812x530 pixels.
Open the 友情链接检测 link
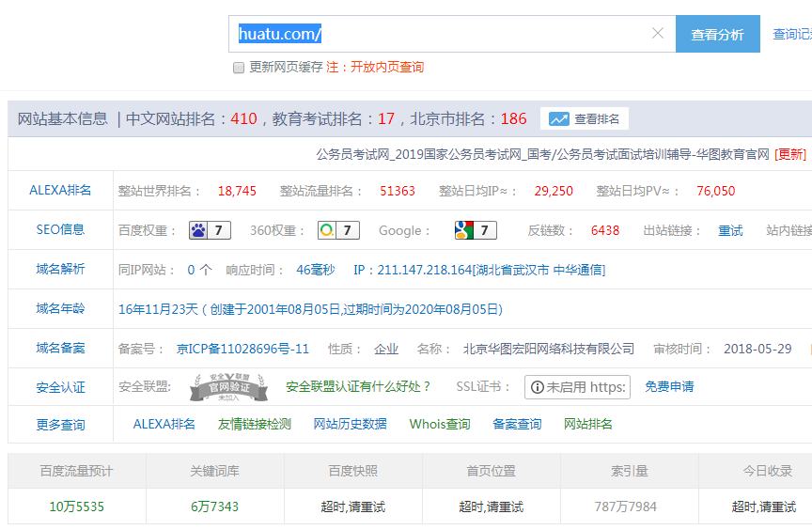pyautogui.click(x=255, y=424)
